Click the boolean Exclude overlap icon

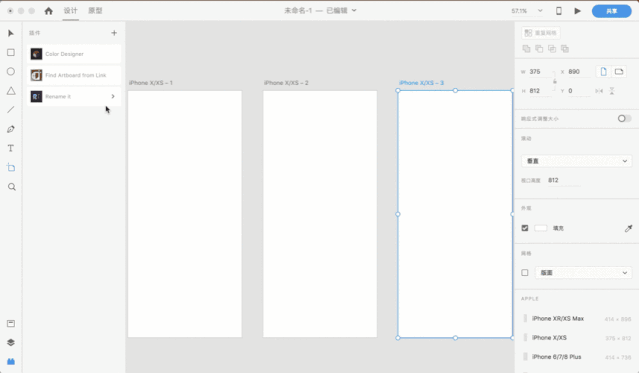(x=565, y=49)
